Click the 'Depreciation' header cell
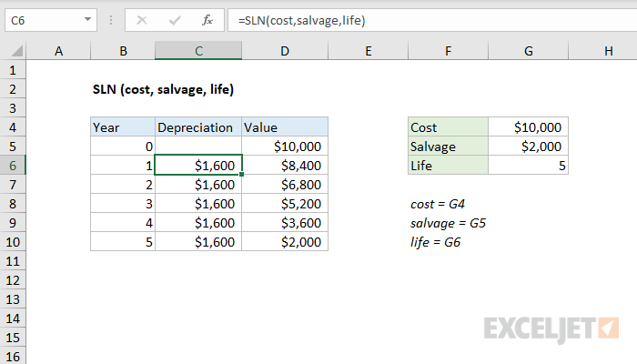The width and height of the screenshot is (637, 364). click(x=198, y=127)
